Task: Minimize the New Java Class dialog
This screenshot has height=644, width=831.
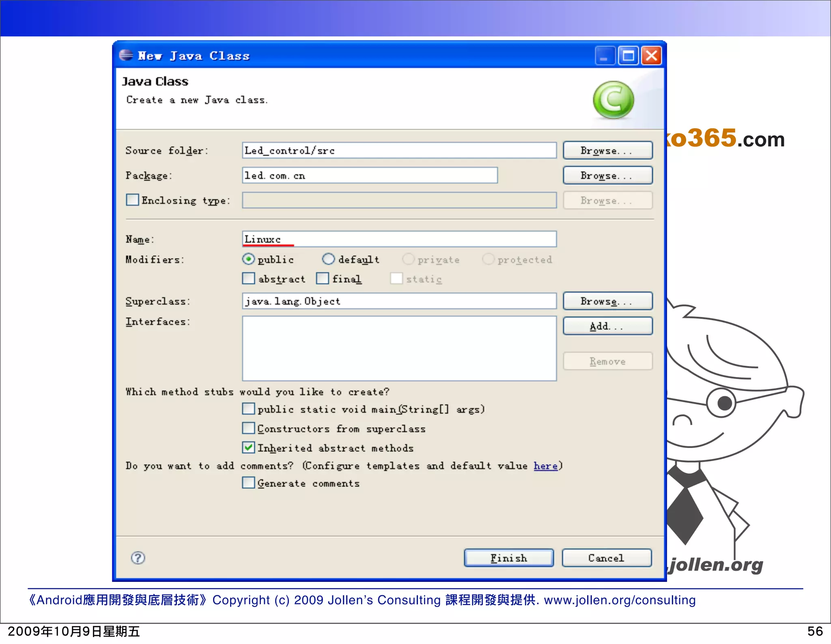Action: click(x=605, y=56)
